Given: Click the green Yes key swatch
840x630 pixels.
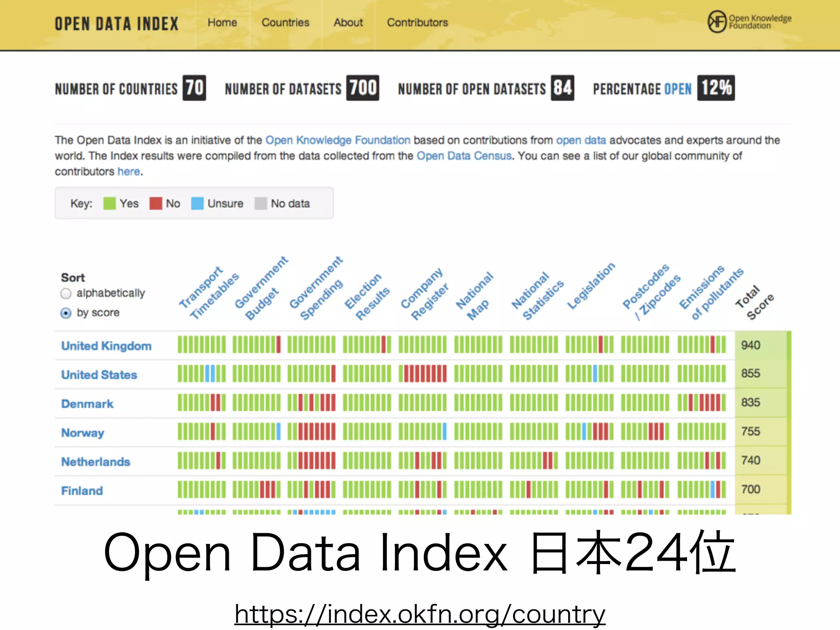Looking at the screenshot, I should click(x=110, y=203).
